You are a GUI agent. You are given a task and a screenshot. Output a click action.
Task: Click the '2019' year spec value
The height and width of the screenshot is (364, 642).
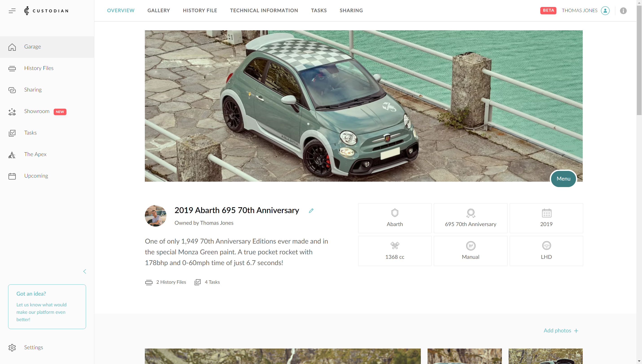click(x=546, y=224)
